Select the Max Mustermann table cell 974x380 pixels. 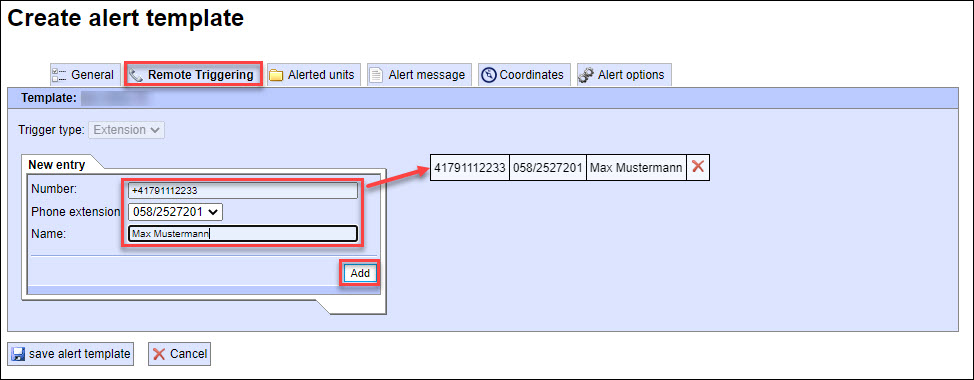(x=636, y=168)
